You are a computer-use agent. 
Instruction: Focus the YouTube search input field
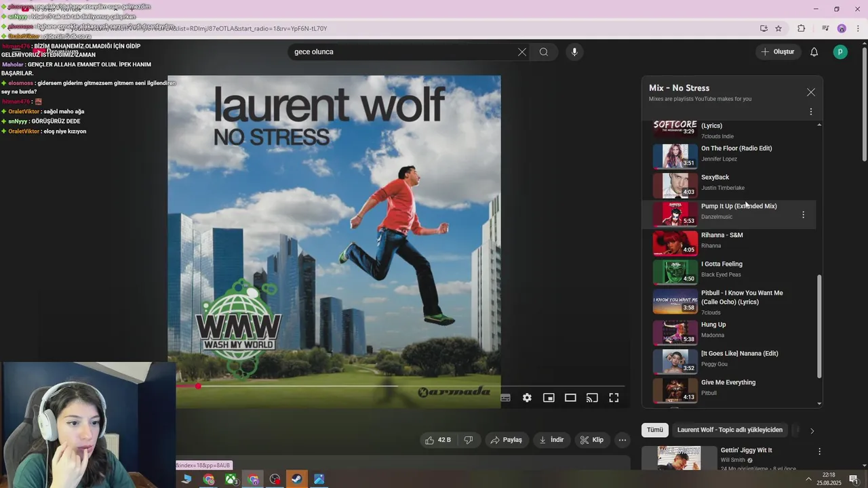402,52
